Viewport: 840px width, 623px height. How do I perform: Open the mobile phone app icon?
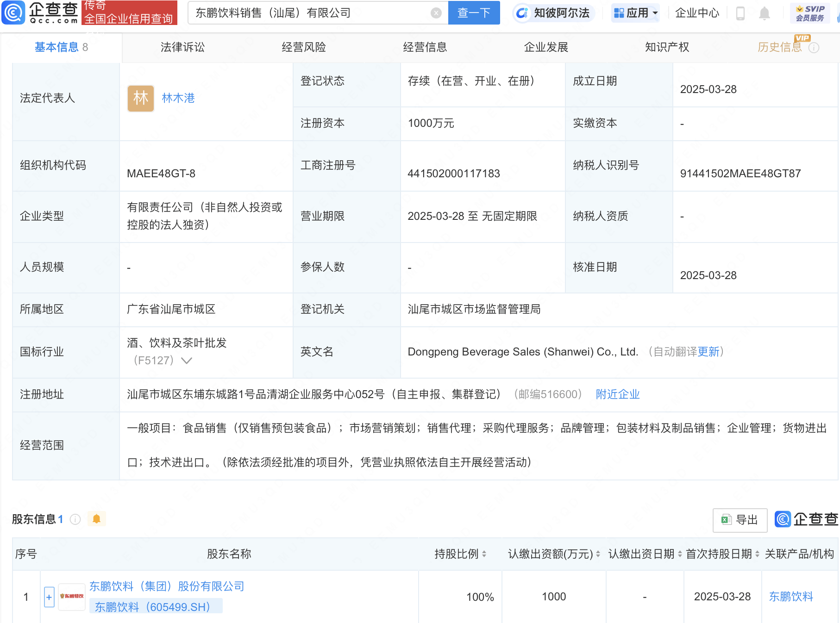coord(740,13)
